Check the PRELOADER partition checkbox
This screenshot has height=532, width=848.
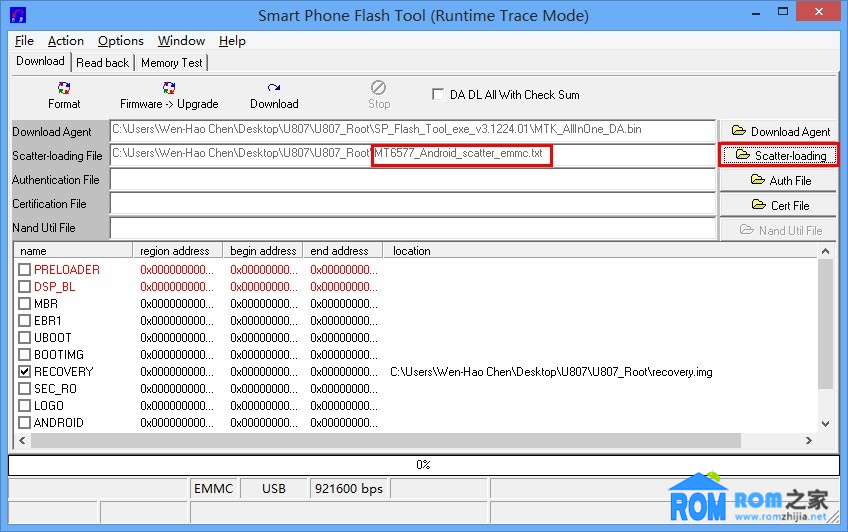25,270
